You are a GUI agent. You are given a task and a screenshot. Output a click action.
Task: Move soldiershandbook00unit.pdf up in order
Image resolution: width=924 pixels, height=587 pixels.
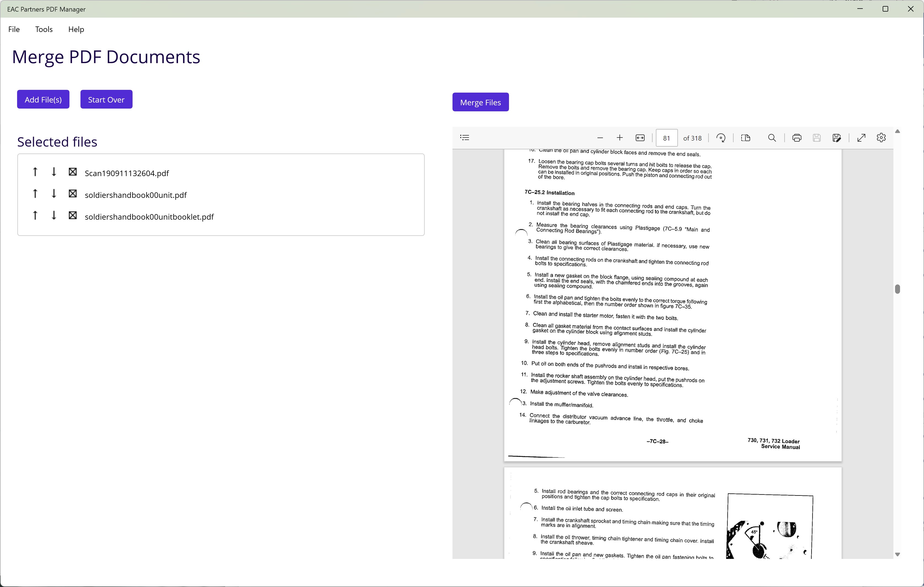35,194
